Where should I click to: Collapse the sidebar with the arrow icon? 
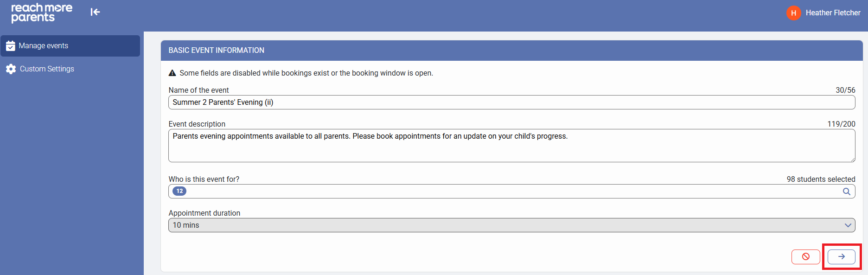click(95, 12)
